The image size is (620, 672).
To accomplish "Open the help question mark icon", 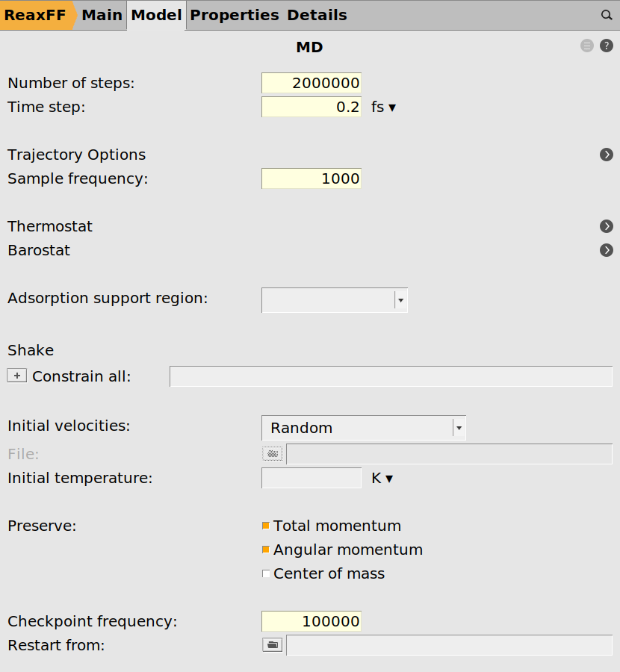I will [x=607, y=46].
